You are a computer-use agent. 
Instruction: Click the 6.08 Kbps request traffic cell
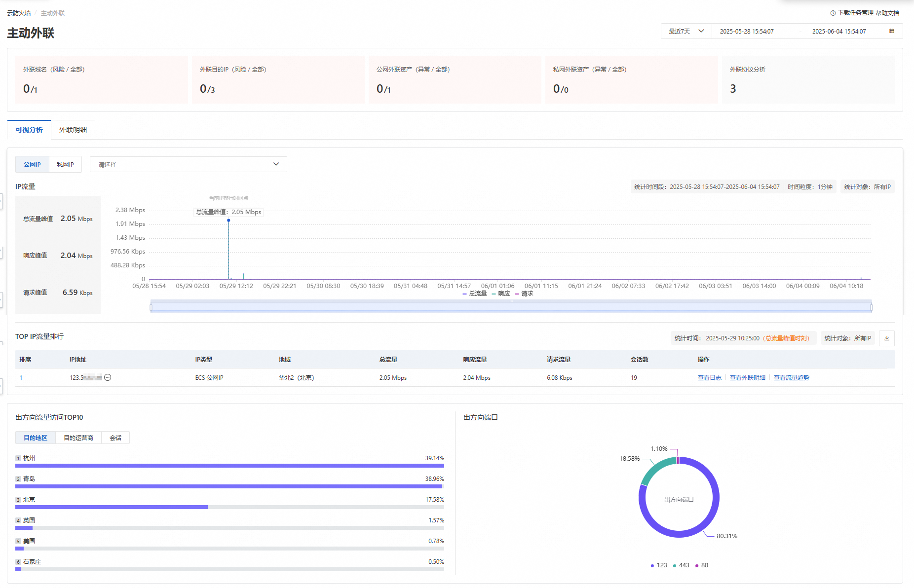[560, 377]
